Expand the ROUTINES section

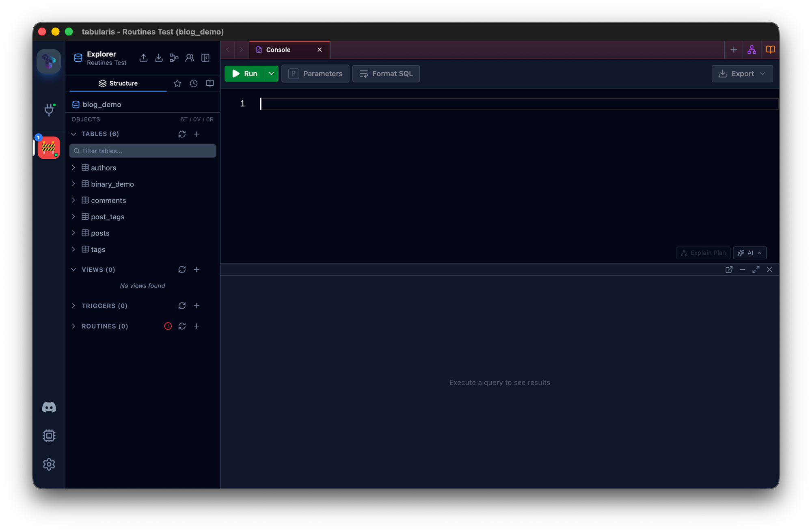pyautogui.click(x=73, y=326)
